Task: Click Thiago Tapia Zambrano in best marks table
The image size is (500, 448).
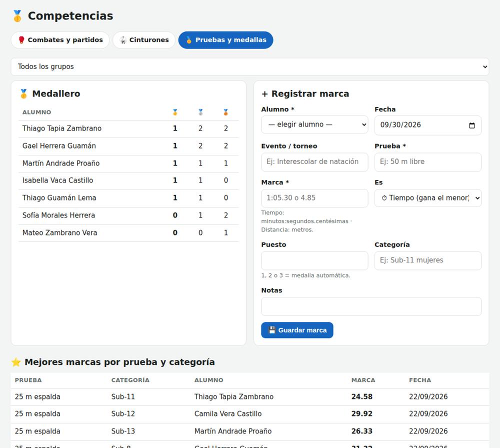Action: click(234, 397)
